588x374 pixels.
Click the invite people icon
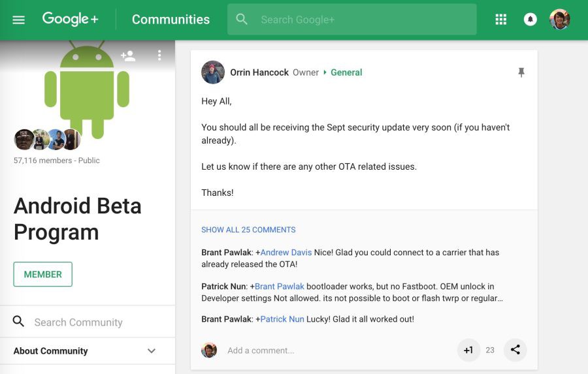click(x=128, y=56)
